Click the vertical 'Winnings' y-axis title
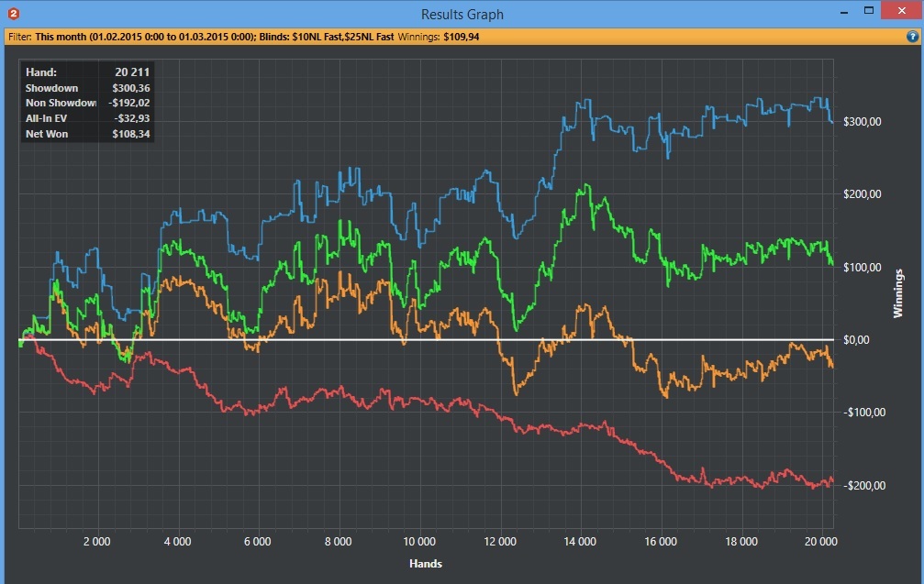Viewport: 924px width, 584px height. click(x=898, y=293)
